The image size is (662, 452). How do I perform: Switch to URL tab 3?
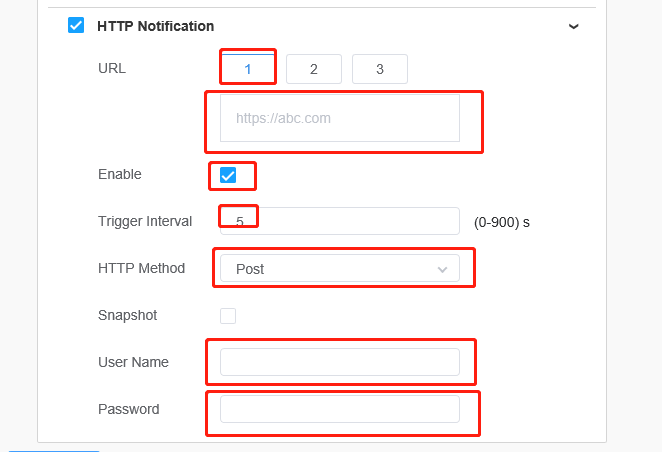pos(380,69)
